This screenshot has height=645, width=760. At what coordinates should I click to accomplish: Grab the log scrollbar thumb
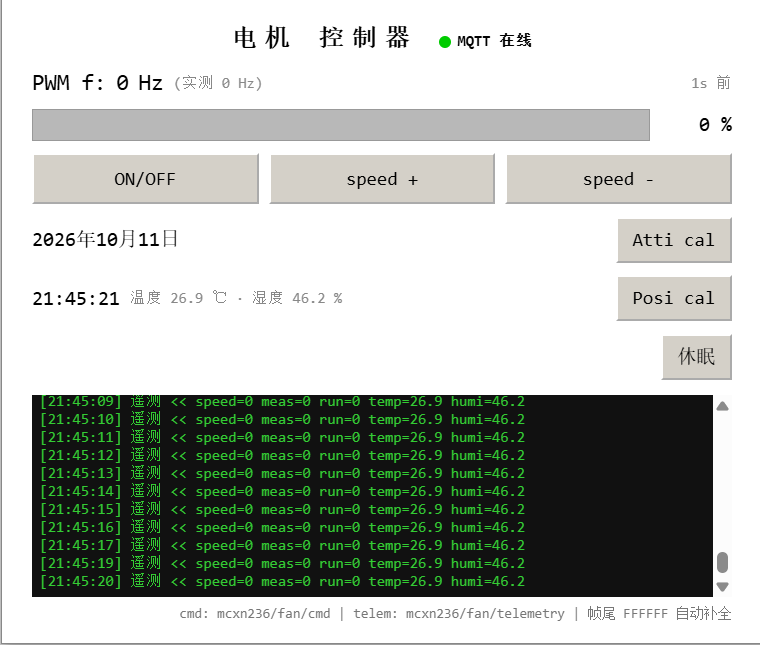pyautogui.click(x=723, y=563)
